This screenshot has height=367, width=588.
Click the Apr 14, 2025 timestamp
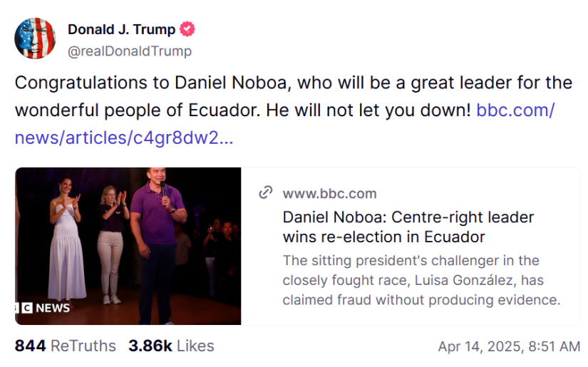coord(508,346)
